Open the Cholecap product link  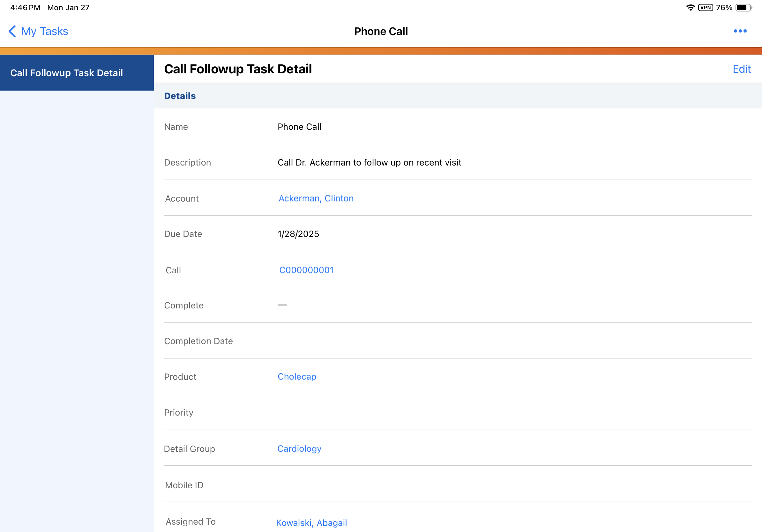pyautogui.click(x=297, y=376)
